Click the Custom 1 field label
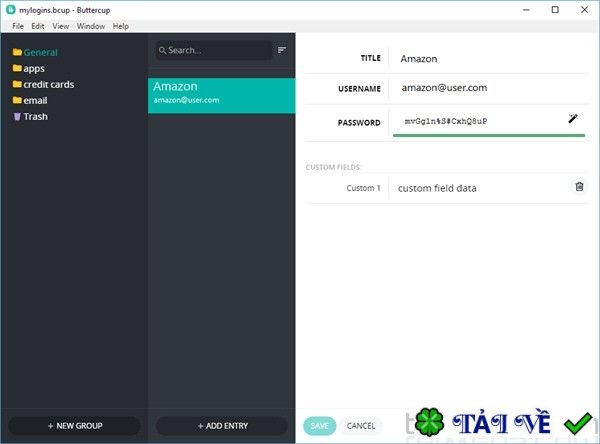The image size is (600, 444). coord(364,188)
